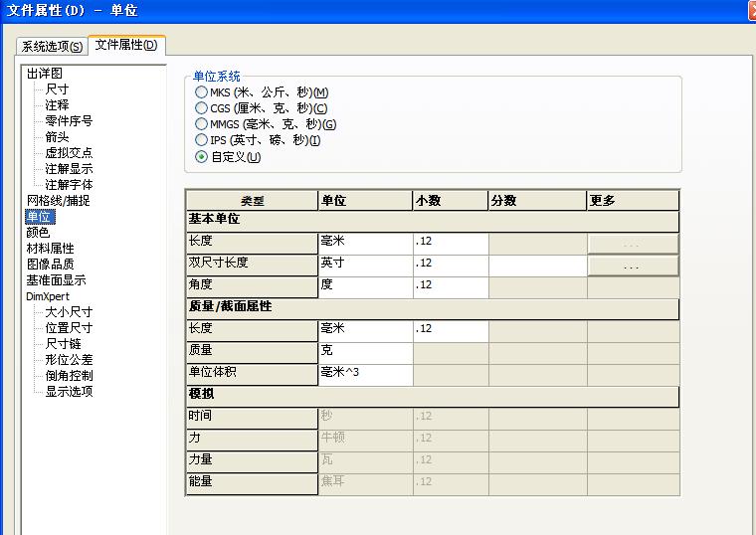Open 图像品质 settings
The image size is (756, 535).
50,265
